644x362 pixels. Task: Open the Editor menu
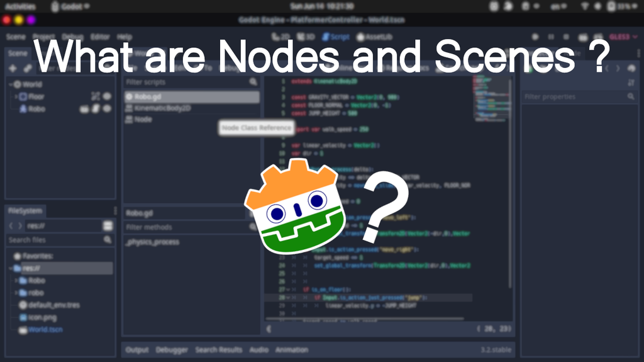(x=100, y=37)
